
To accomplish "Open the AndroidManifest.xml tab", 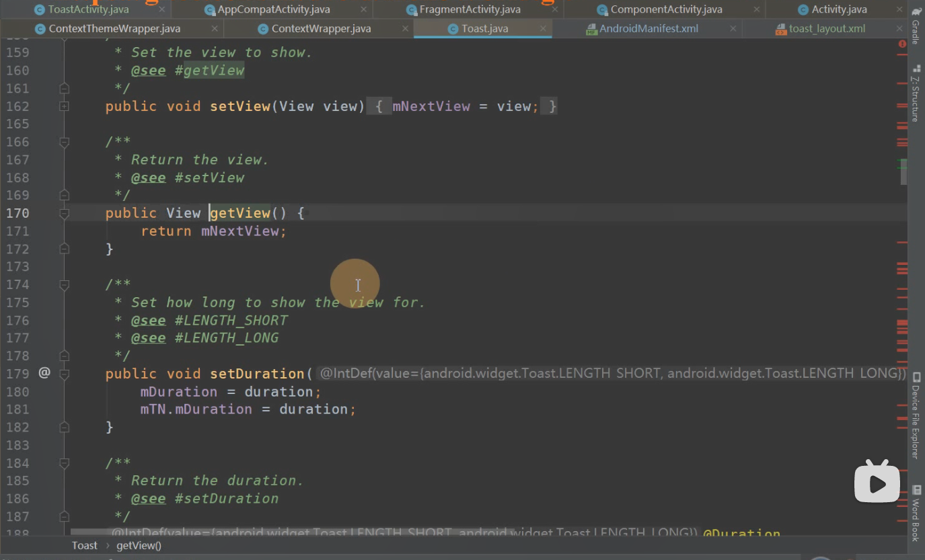I will (x=649, y=29).
